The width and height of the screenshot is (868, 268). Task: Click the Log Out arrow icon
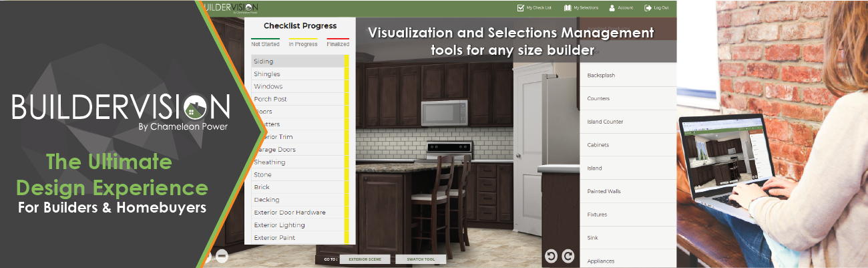pos(648,8)
